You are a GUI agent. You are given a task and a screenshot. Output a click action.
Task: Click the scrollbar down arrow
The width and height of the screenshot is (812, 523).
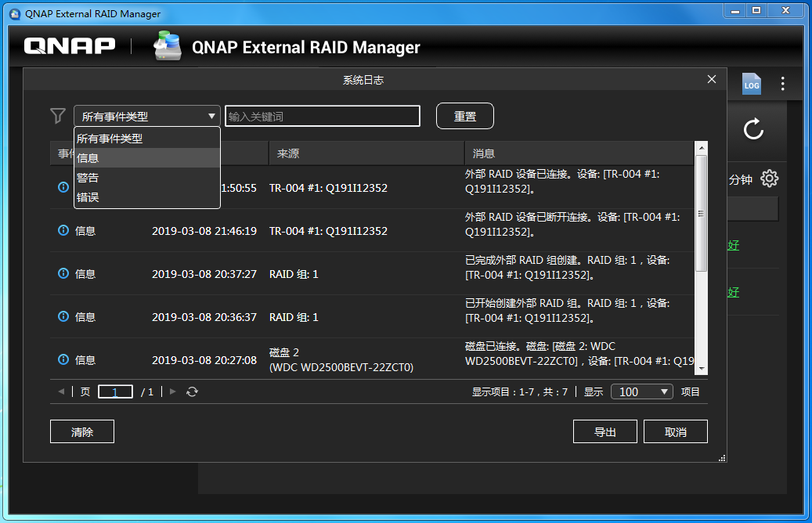click(x=701, y=369)
